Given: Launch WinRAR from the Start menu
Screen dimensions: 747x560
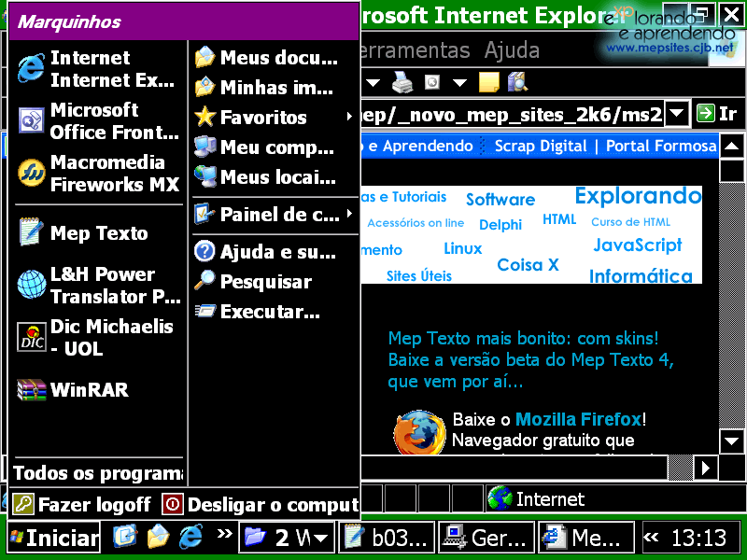Looking at the screenshot, I should tap(98, 389).
